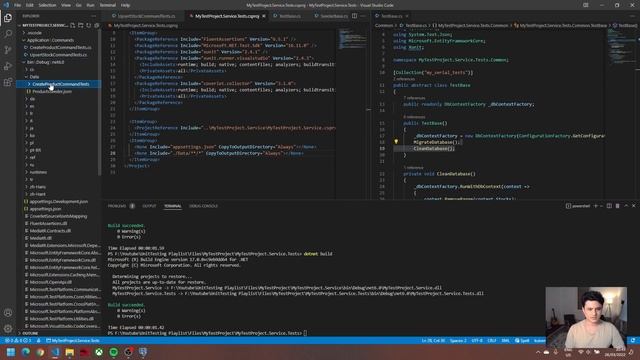This screenshot has width=640, height=360.
Task: Open the Search view in activity bar
Action: coord(8,34)
